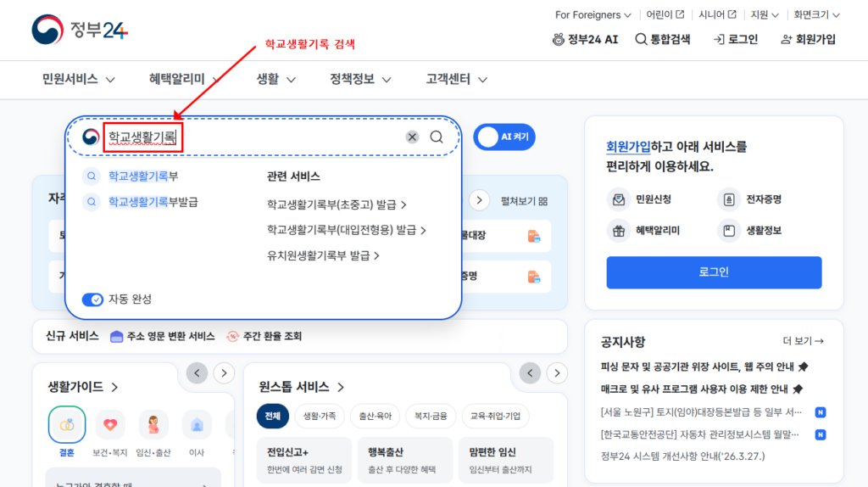Open the 시니어 external link
868x487 pixels.
point(717,14)
